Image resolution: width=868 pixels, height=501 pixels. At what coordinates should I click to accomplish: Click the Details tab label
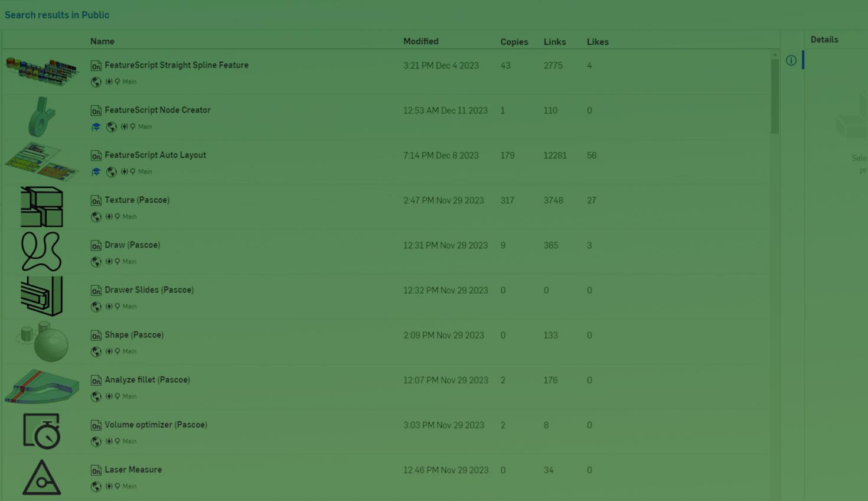[x=824, y=40]
